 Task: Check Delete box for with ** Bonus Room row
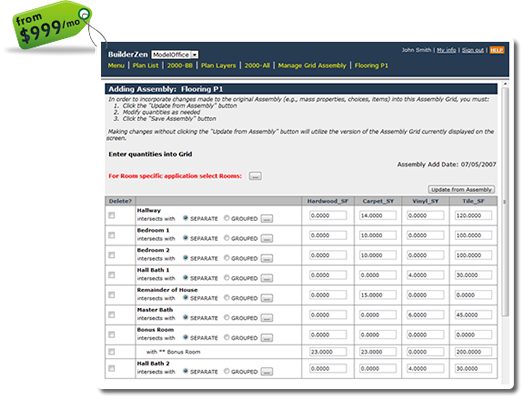(x=112, y=352)
